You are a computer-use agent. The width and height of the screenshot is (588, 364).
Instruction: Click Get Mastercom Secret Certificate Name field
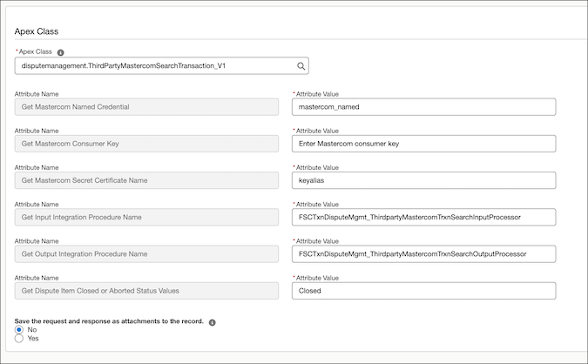tap(146, 180)
